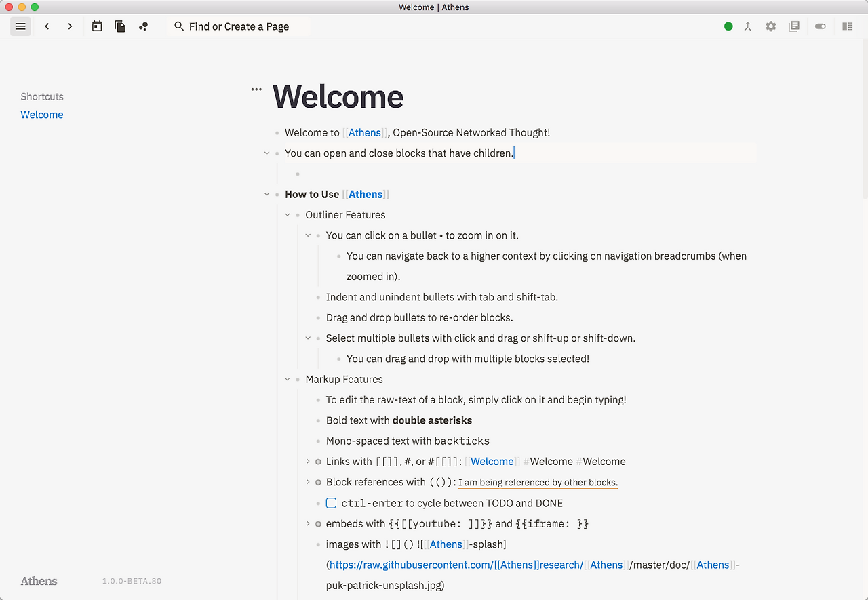Open the database library icon
The width and height of the screenshot is (868, 600).
tap(794, 26)
